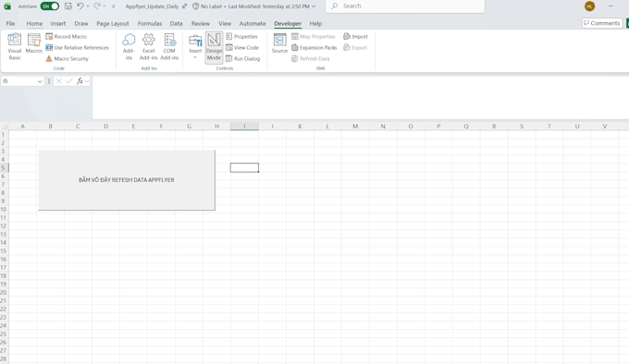Image resolution: width=629 pixels, height=364 pixels.
Task: Click the Search box
Action: pyautogui.click(x=405, y=6)
